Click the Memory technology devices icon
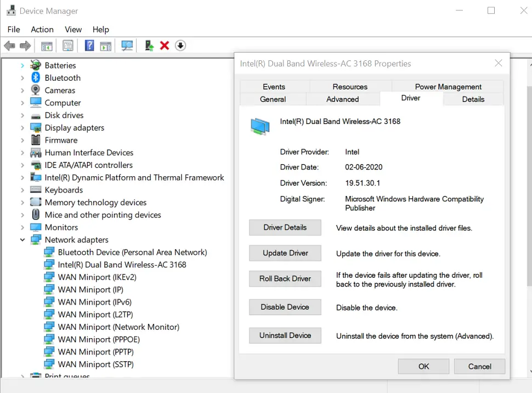 [36, 202]
